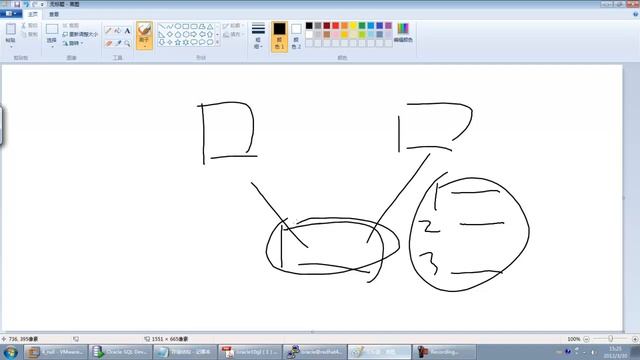
Task: Choose the Line shape
Action: point(162,27)
